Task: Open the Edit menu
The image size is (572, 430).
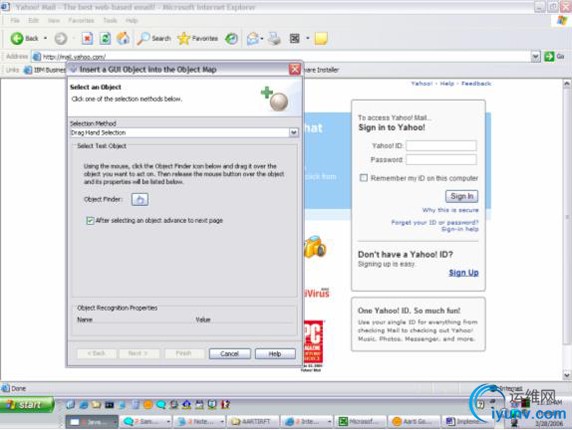Action: pos(34,20)
